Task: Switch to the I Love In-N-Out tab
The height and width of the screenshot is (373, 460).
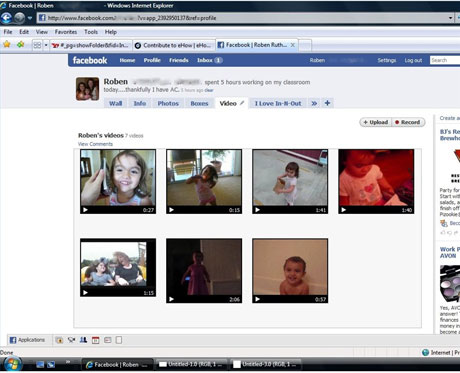Action: (278, 103)
